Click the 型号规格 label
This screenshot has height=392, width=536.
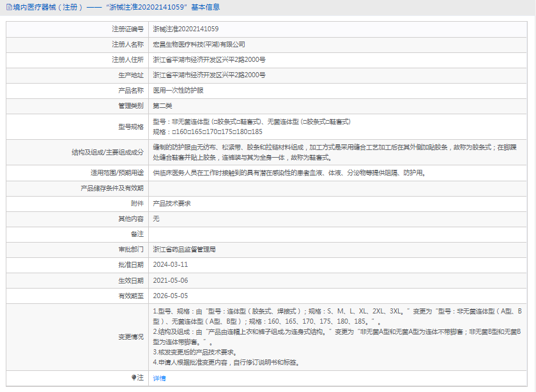131,127
